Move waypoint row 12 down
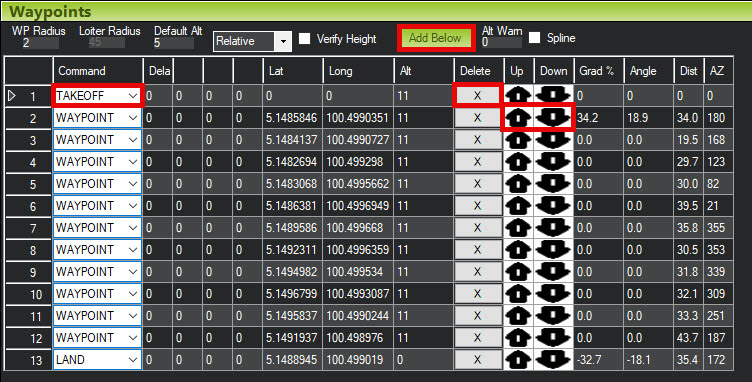Viewport: 752px width, 382px height. tap(553, 337)
